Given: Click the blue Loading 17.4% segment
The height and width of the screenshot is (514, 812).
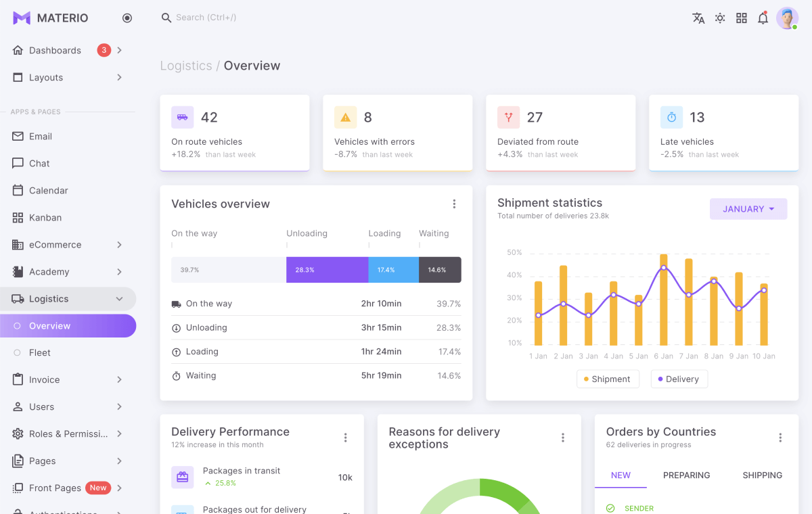Looking at the screenshot, I should (x=394, y=270).
